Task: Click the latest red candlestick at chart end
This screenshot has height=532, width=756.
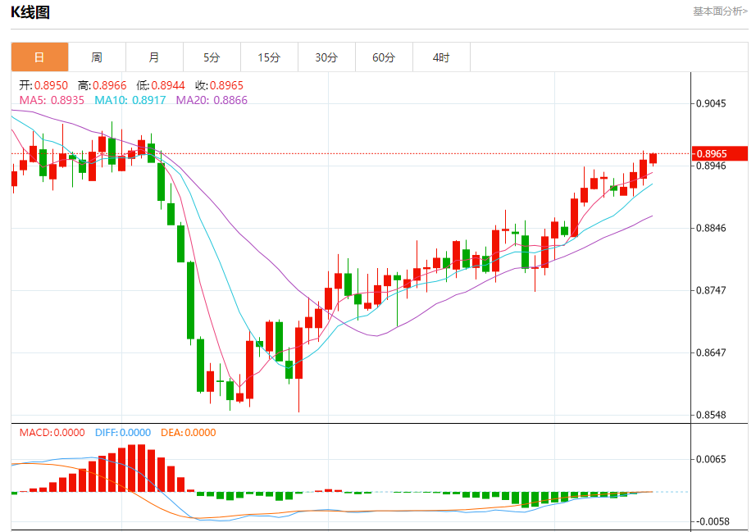Action: point(654,158)
